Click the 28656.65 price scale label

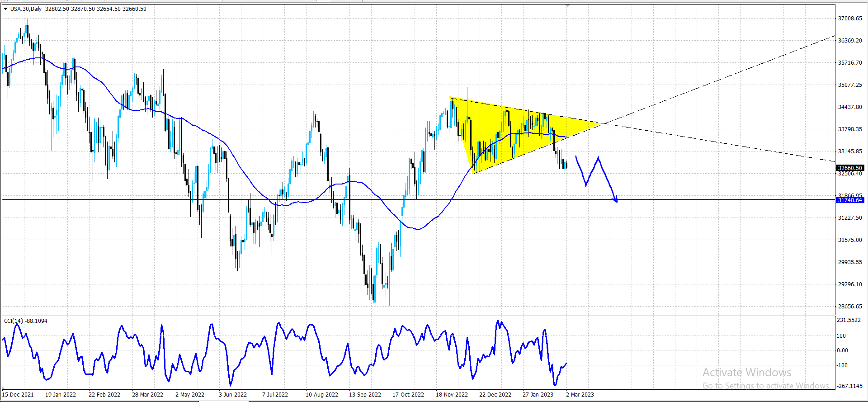[x=850, y=307]
